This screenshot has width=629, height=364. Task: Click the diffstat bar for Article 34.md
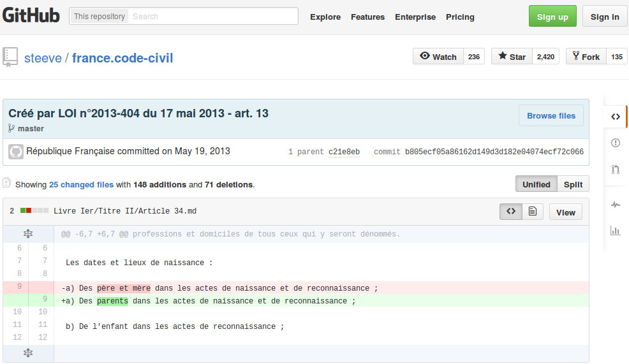pos(34,210)
